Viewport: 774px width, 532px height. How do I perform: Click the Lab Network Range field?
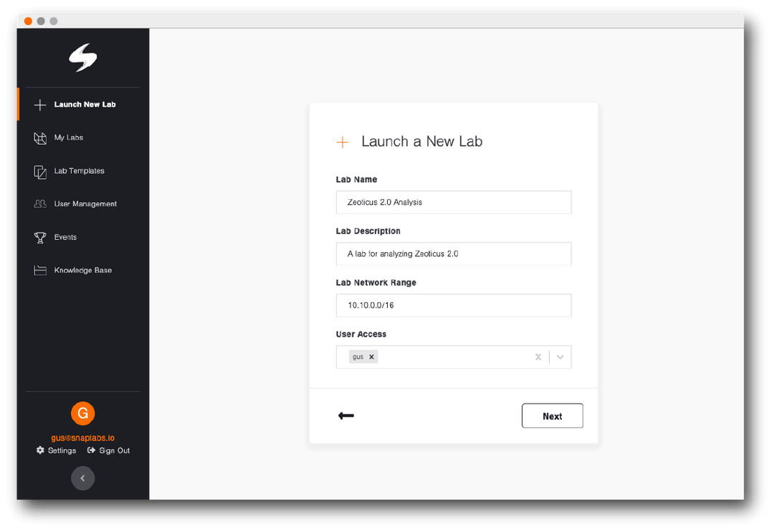[x=453, y=305]
